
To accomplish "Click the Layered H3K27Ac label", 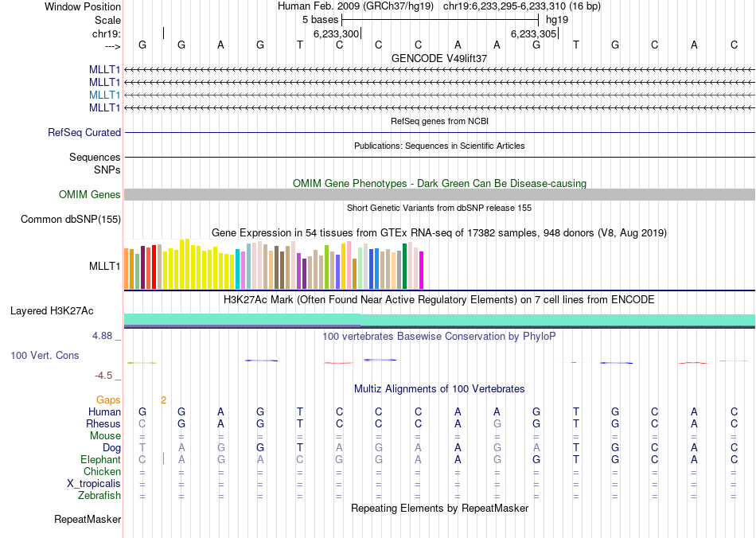I will [x=52, y=311].
